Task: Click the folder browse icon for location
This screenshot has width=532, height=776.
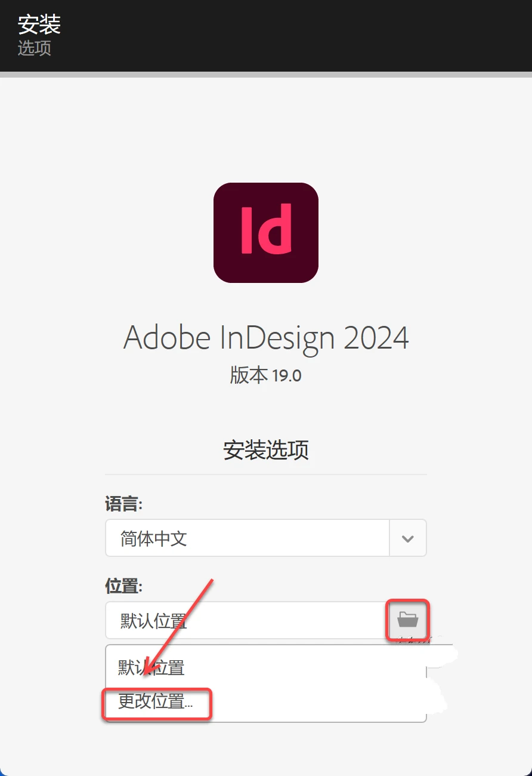Action: pyautogui.click(x=408, y=620)
